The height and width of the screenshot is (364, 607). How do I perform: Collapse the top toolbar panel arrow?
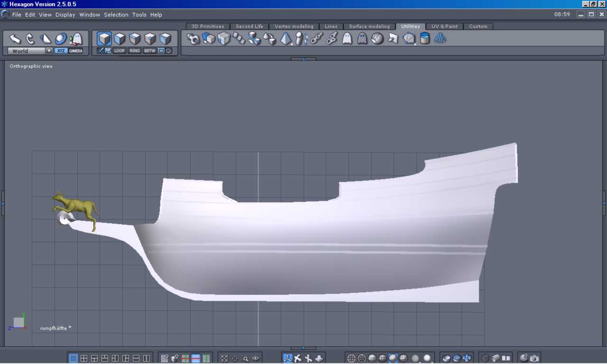pos(303,59)
